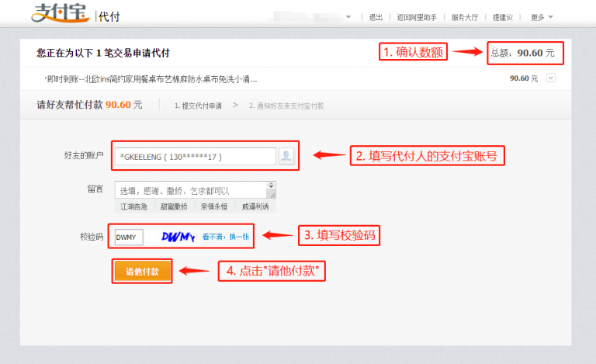Click heading 您正在为以下 1 笔交易申请代付

click(x=103, y=53)
